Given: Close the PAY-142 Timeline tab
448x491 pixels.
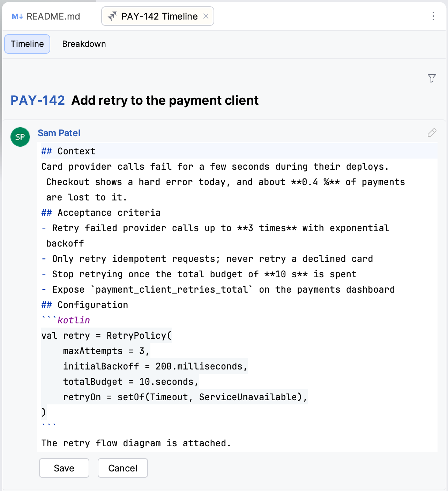Looking at the screenshot, I should pos(206,16).
